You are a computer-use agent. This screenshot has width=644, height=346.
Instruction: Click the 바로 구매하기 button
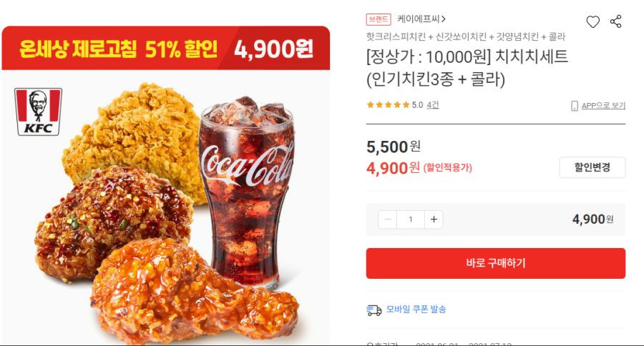(x=496, y=263)
